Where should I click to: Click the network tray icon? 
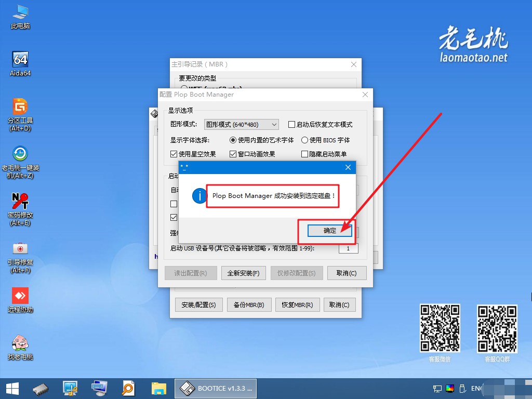point(437,389)
